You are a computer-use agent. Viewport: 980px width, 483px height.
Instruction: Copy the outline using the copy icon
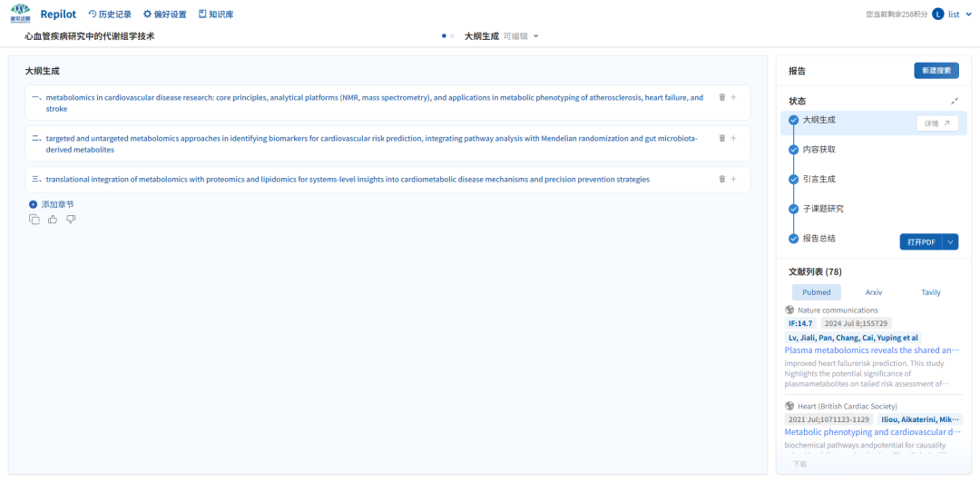[34, 219]
